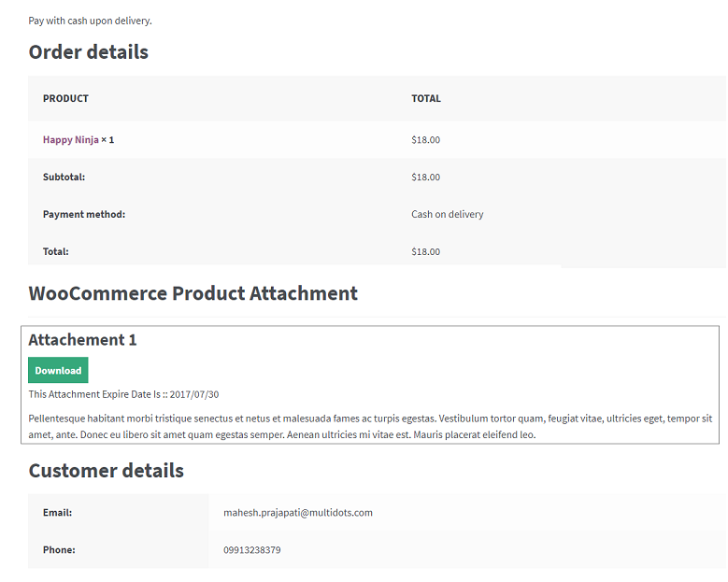Click the Subtotal: label

(x=64, y=177)
